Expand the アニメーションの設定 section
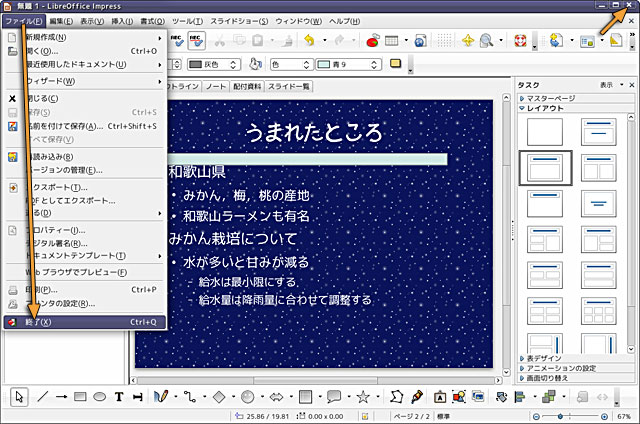Image resolution: width=640 pixels, height=424 pixels. coord(563,367)
